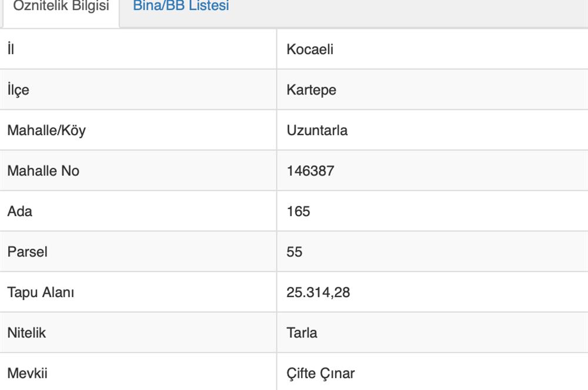The width and height of the screenshot is (588, 390).
Task: Select the 146387 neighborhood number
Action: [310, 171]
